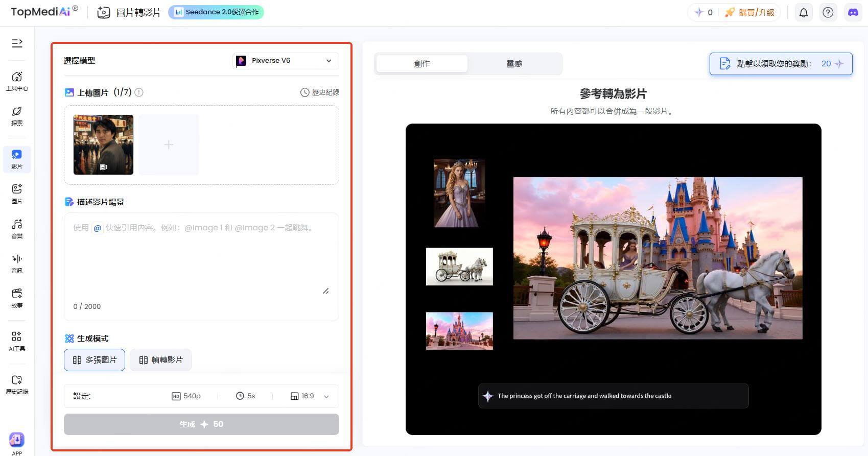868x456 pixels.
Task: Click the 0 / 2000 character counter
Action: (87, 306)
